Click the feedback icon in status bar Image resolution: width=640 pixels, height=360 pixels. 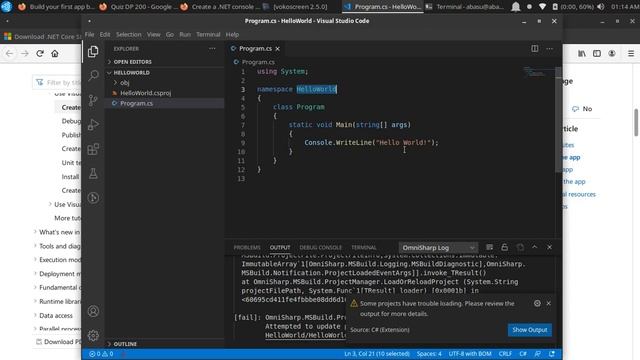538,354
